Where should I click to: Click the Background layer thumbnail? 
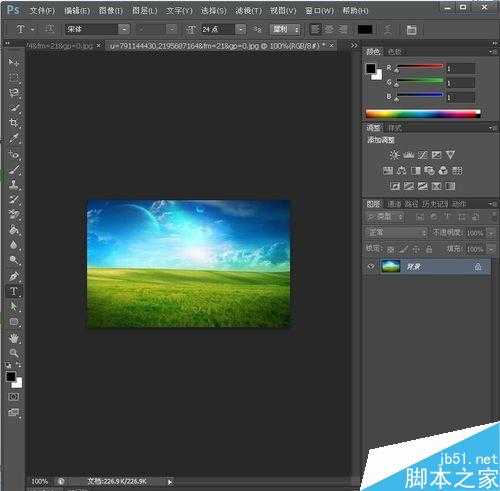[391, 267]
